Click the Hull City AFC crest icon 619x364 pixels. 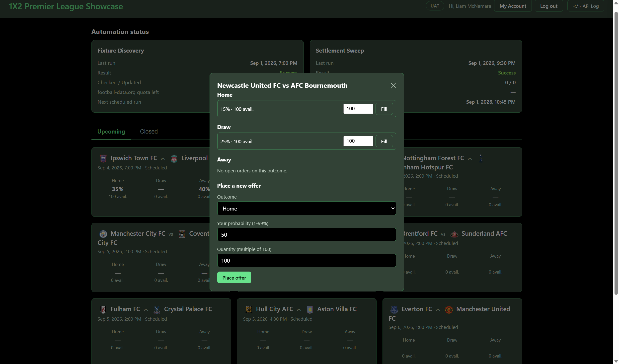coord(249,309)
